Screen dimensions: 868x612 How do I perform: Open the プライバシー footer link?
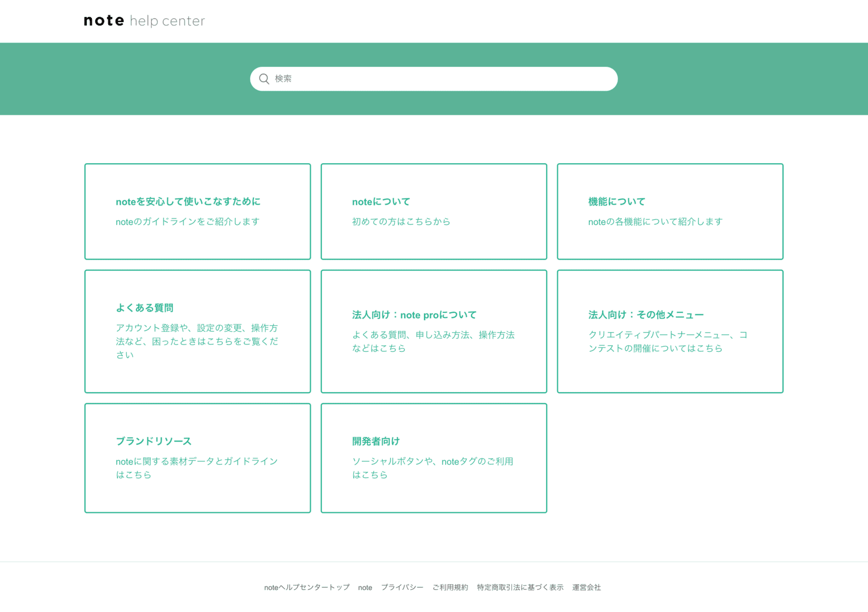(x=402, y=588)
